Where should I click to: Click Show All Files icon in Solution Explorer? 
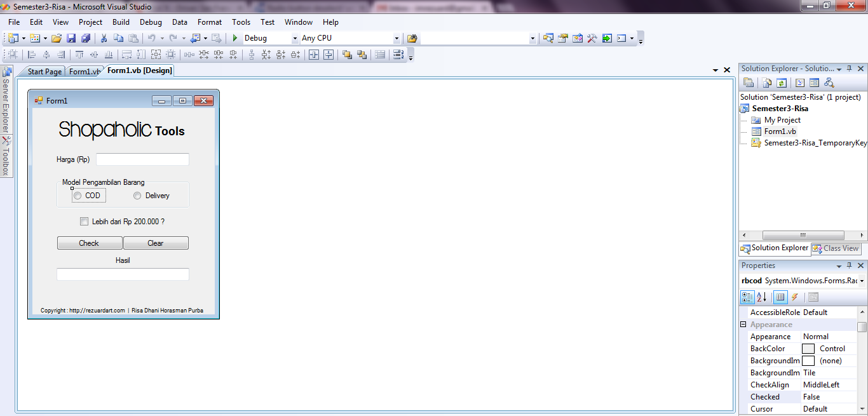tap(767, 83)
